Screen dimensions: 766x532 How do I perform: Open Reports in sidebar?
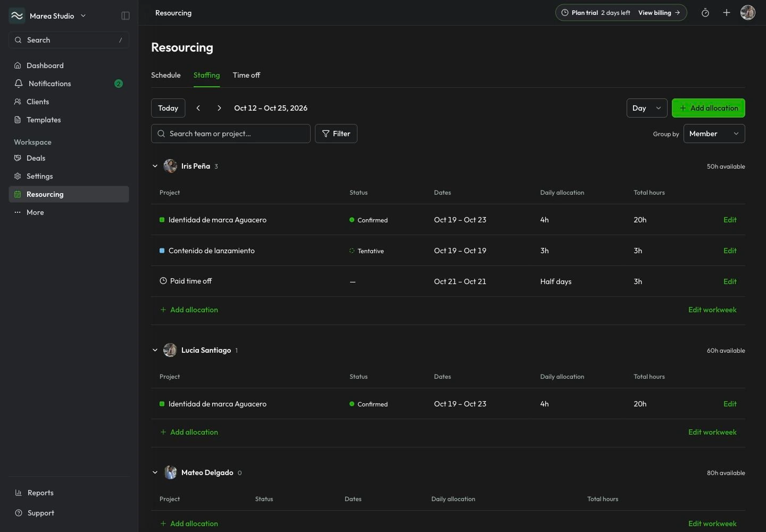(69, 493)
